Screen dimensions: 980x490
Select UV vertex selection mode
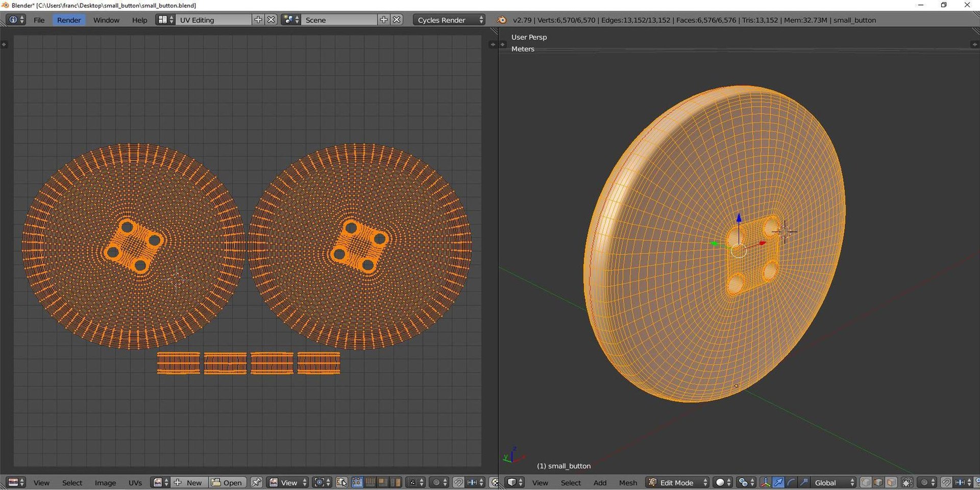pyautogui.click(x=357, y=482)
